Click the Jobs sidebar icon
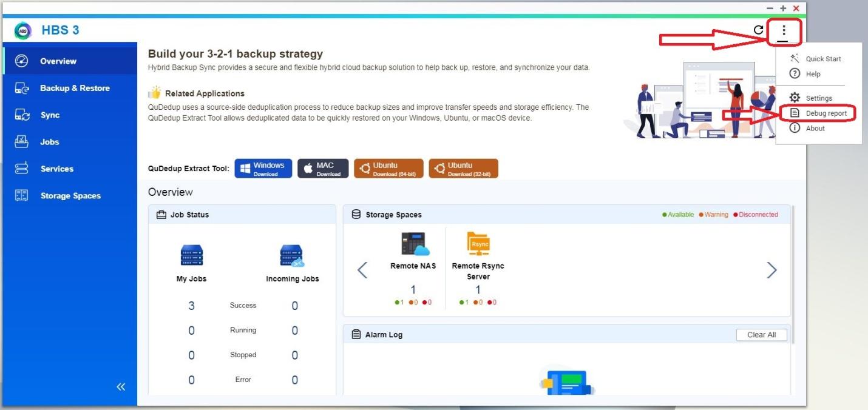This screenshot has height=410, width=868. (22, 142)
